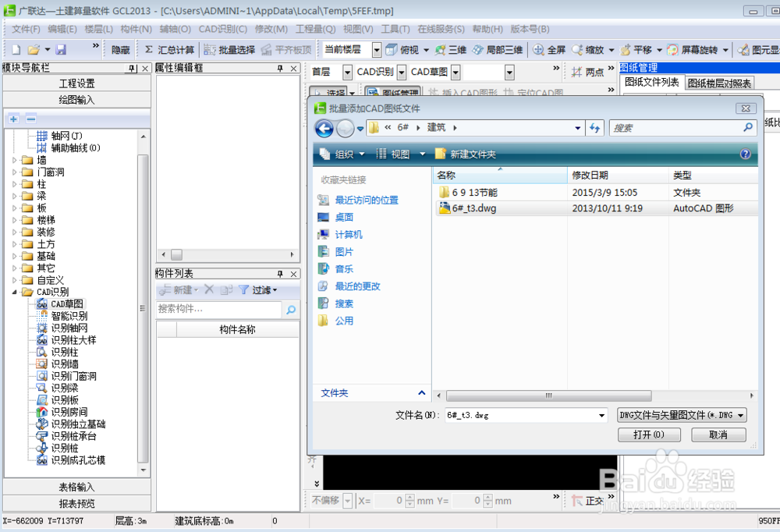Image resolution: width=780 pixels, height=532 pixels.
Task: Activate 批量选择 batch select tool
Action: tap(229, 50)
